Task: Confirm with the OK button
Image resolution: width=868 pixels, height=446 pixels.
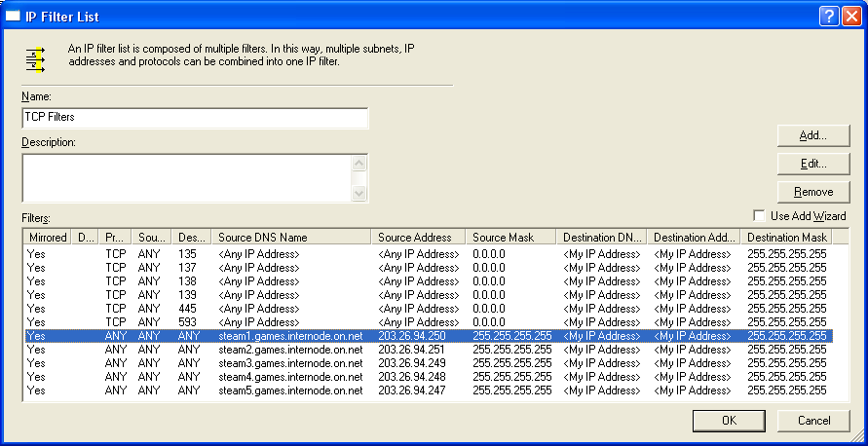Action: 729,421
